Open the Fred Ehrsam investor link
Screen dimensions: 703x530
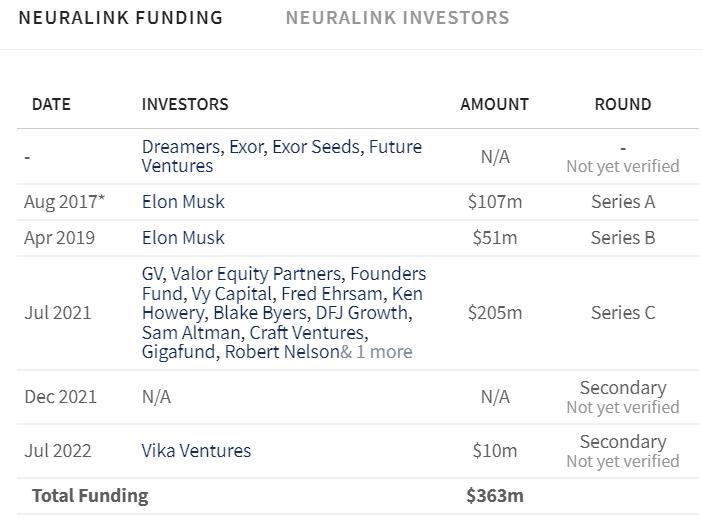tap(332, 294)
